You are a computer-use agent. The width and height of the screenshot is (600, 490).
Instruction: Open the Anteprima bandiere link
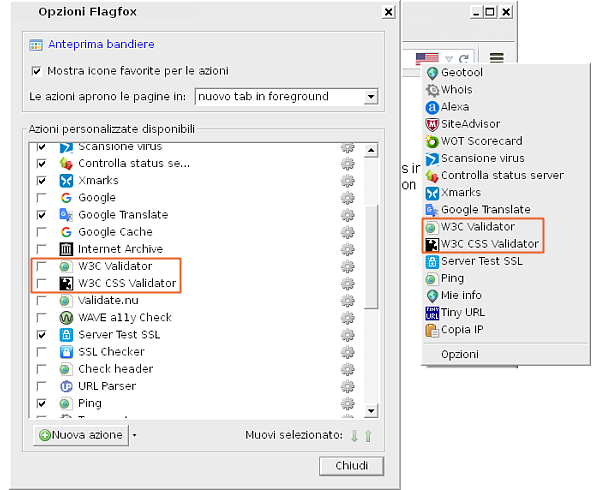coord(101,44)
